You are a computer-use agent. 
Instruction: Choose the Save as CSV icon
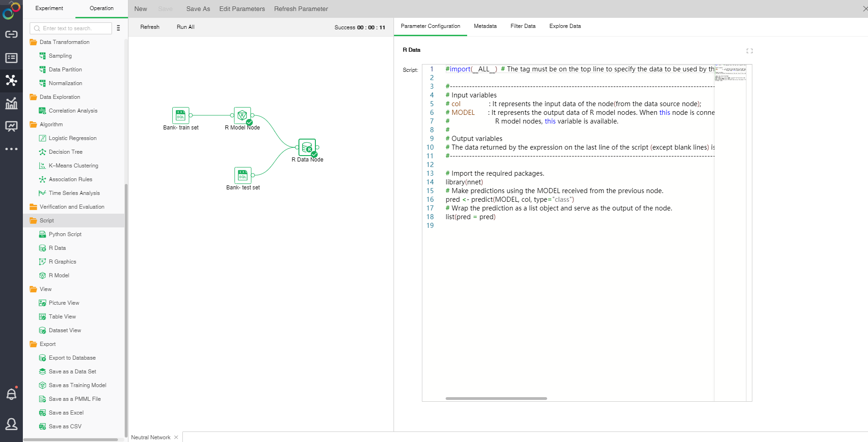coord(43,426)
